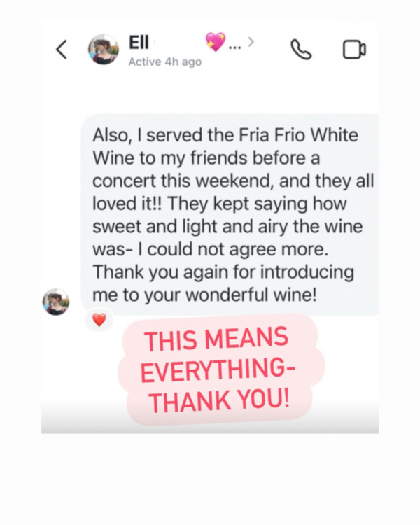Tap the sparkling pink heart emoji in header
The width and height of the screenshot is (420, 525).
coord(216,42)
